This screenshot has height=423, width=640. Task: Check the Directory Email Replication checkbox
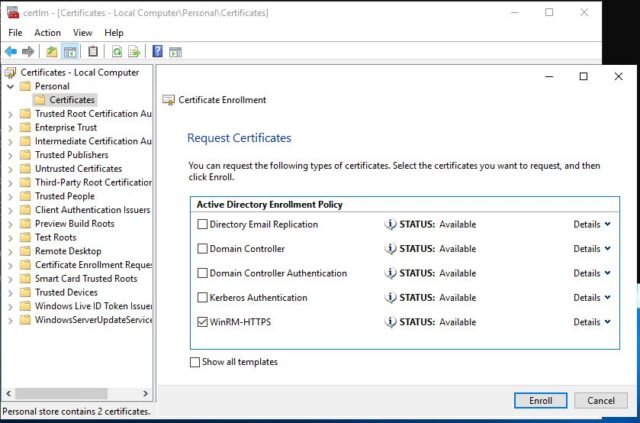coord(202,224)
